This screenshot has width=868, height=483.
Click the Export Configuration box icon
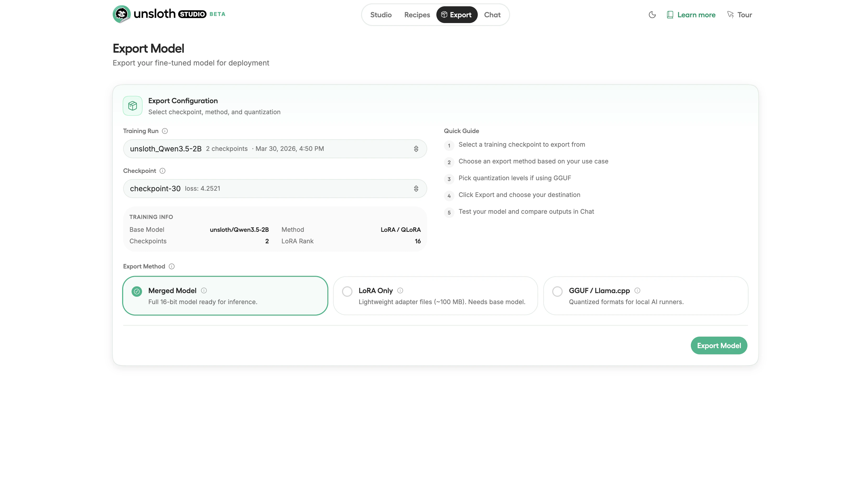click(132, 106)
